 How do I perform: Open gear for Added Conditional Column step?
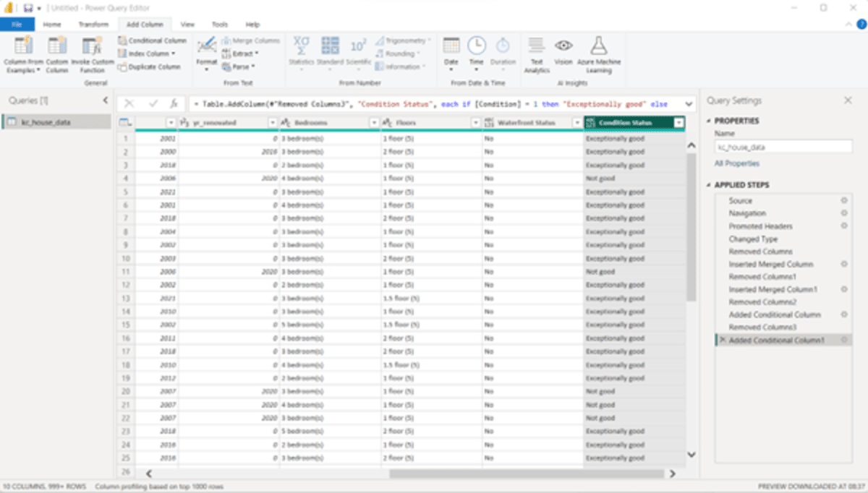843,314
